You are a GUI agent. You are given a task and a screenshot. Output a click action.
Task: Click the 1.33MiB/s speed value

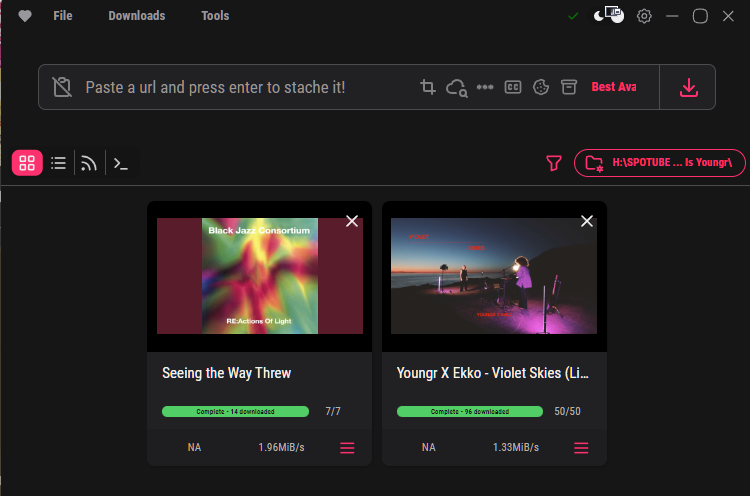click(x=516, y=447)
